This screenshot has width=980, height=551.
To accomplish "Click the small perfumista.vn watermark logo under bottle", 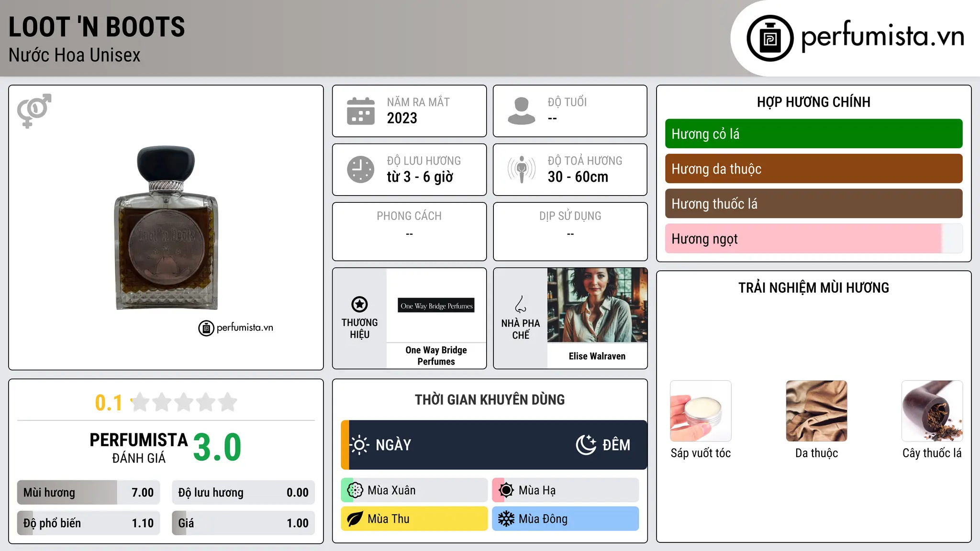I will (236, 328).
